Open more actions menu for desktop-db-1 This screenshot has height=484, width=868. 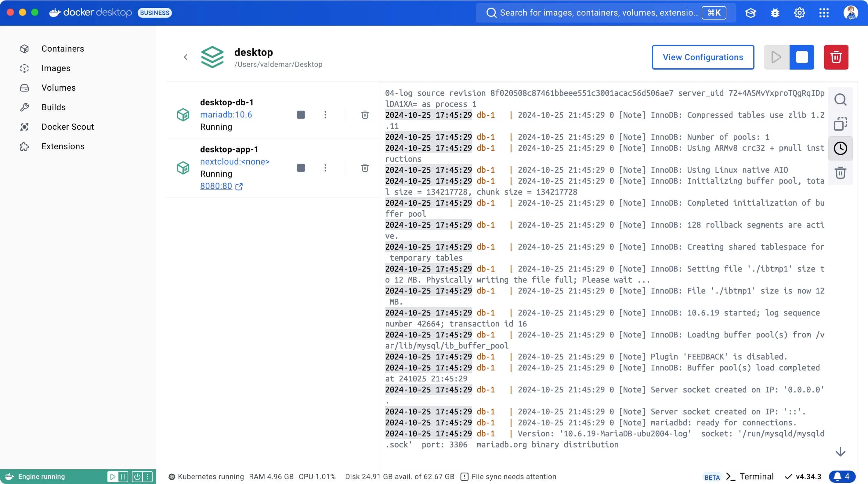(x=325, y=115)
